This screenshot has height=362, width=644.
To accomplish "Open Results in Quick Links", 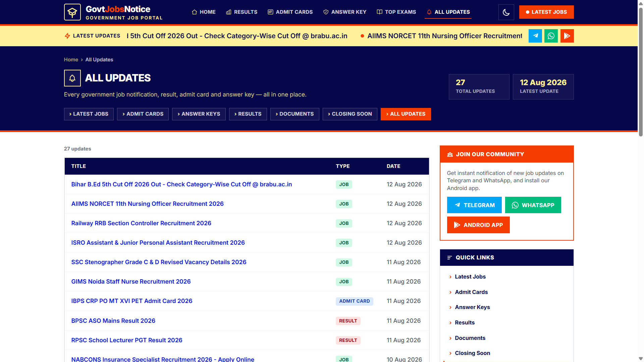I will pyautogui.click(x=465, y=323).
